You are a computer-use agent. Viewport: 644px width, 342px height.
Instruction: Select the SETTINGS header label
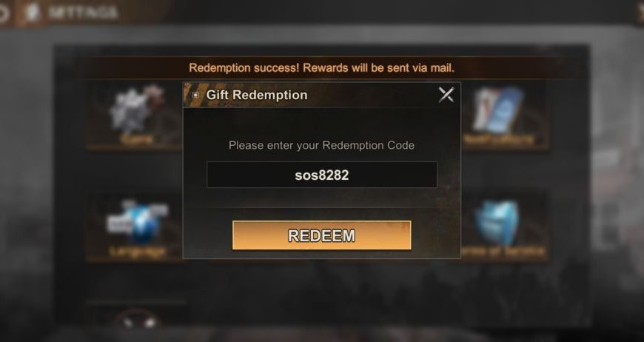pos(84,13)
